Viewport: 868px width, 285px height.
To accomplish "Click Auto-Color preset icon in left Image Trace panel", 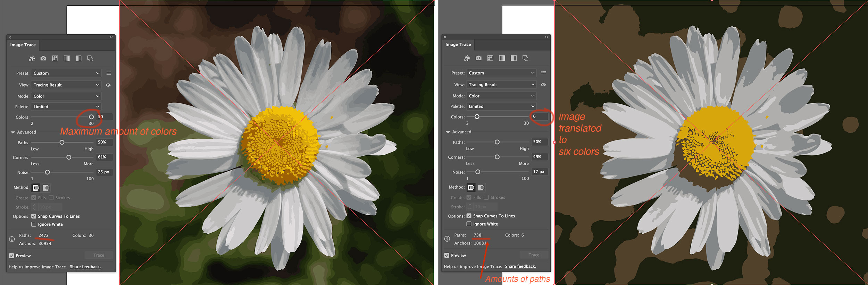I will click(32, 59).
